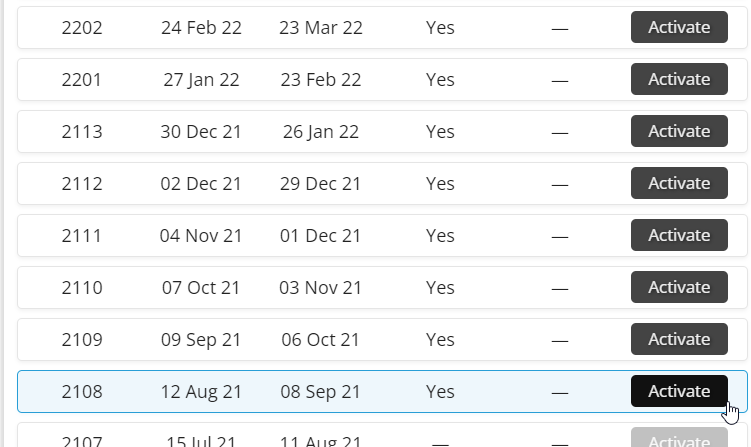The width and height of the screenshot is (751, 447).
Task: Click Yes in the 2110 row
Action: (x=440, y=288)
